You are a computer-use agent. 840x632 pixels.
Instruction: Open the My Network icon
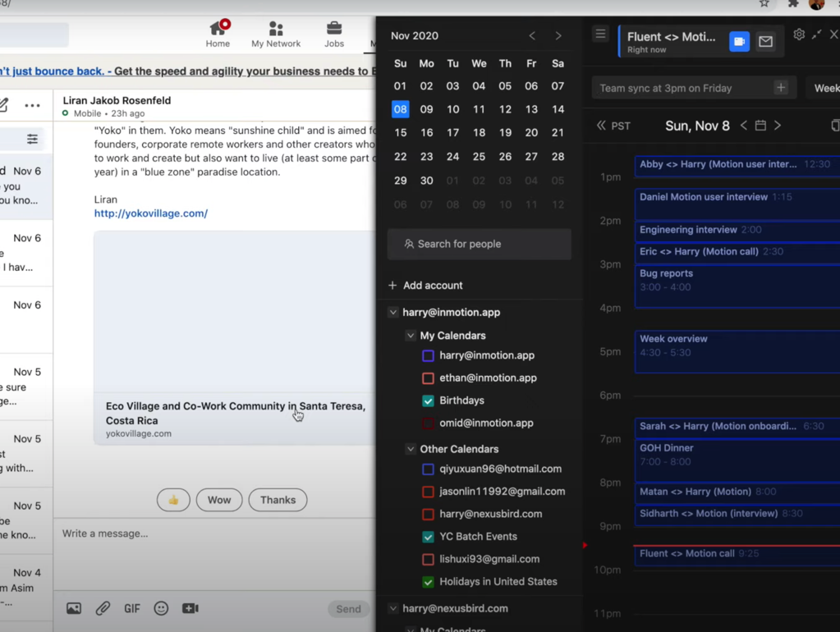pyautogui.click(x=276, y=34)
